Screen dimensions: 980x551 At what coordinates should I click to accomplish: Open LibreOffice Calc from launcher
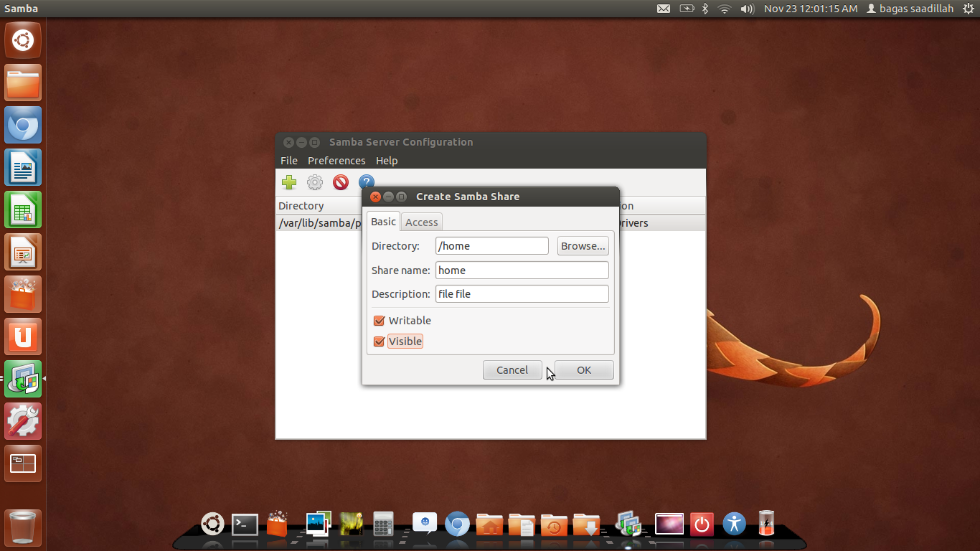coord(23,209)
